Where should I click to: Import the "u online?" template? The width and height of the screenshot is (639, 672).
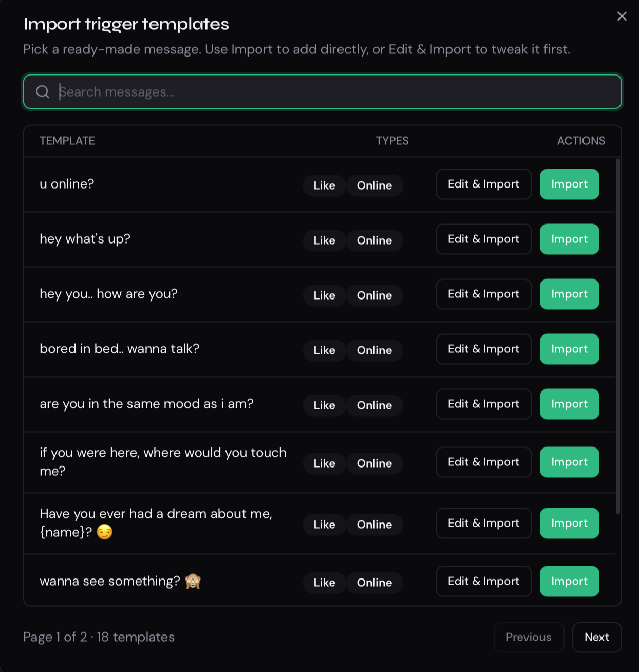(x=569, y=184)
